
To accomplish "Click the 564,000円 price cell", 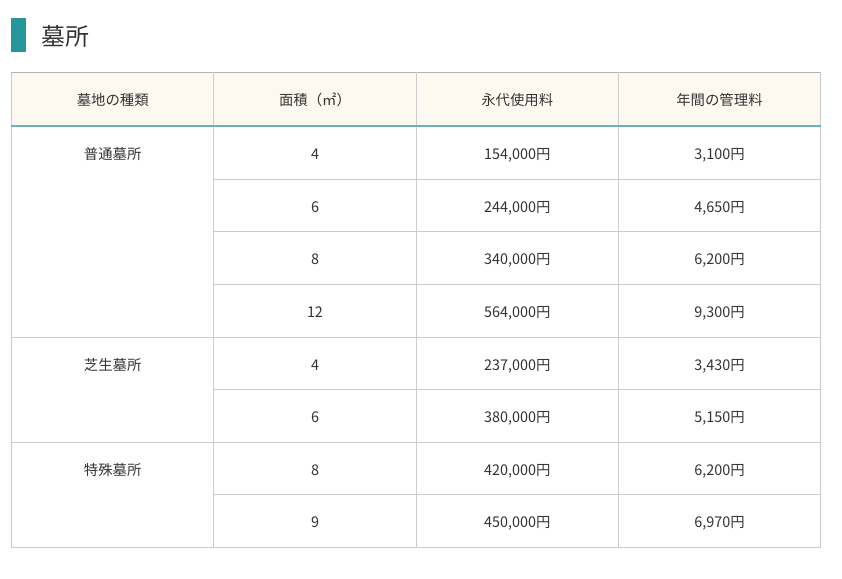I will (517, 312).
